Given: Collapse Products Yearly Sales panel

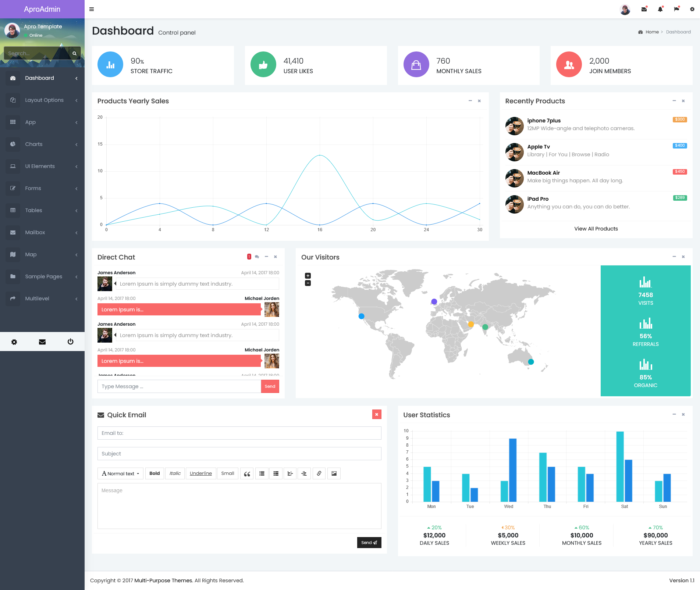Looking at the screenshot, I should (470, 101).
